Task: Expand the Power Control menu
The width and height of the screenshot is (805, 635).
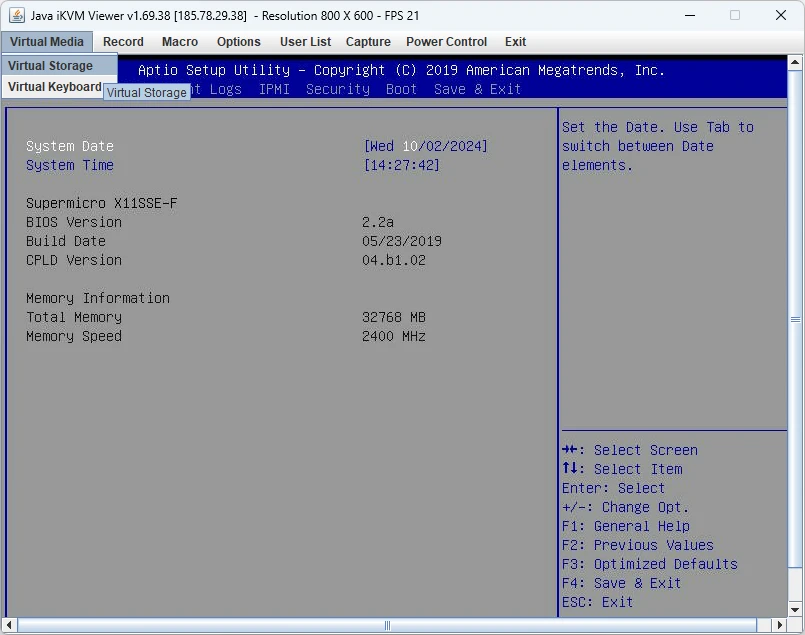Action: [x=446, y=42]
